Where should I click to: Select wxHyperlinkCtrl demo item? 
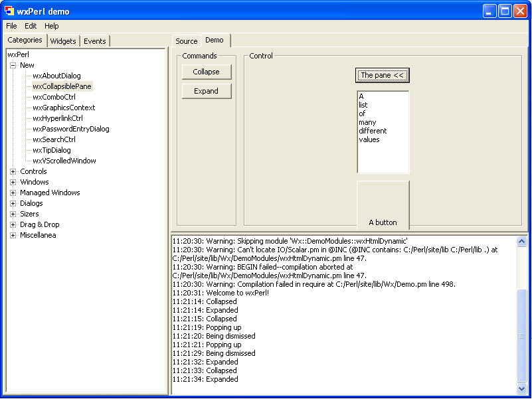(58, 118)
